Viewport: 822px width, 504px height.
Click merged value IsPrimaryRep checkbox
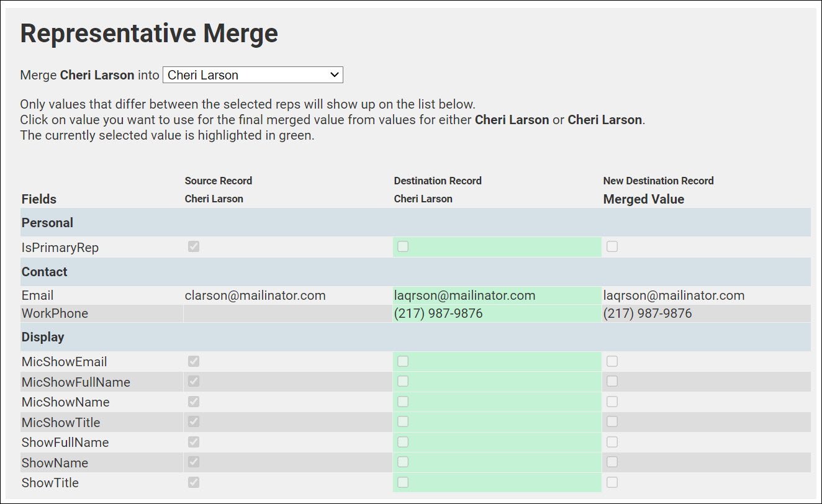[x=612, y=247]
